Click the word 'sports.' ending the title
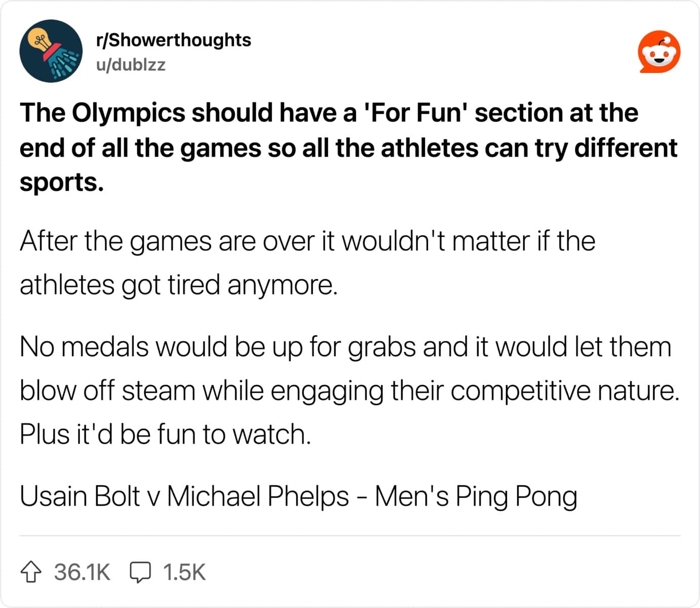This screenshot has width=700, height=608. pyautogui.click(x=62, y=183)
